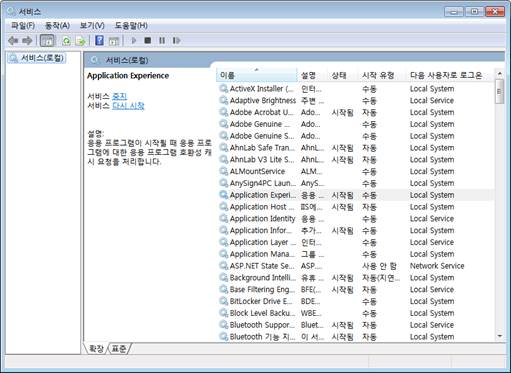511x373 pixels.
Task: Select the Base Filtering Eng... service row
Action: click(355, 290)
